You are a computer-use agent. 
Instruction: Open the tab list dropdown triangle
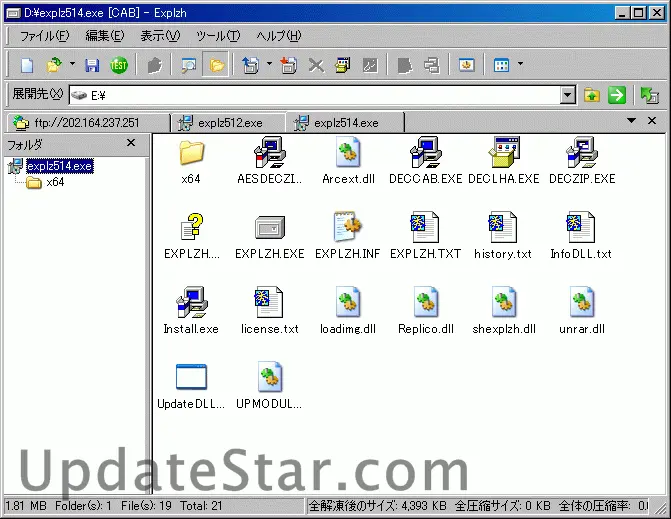[631, 121]
